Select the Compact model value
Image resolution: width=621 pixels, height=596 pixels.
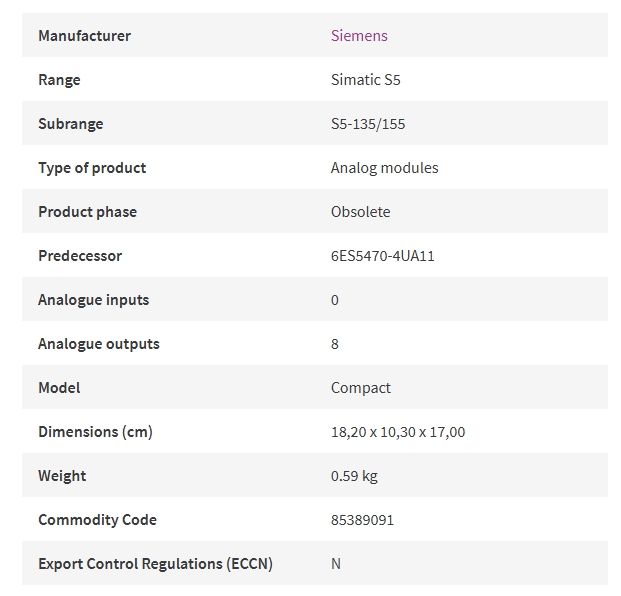361,388
